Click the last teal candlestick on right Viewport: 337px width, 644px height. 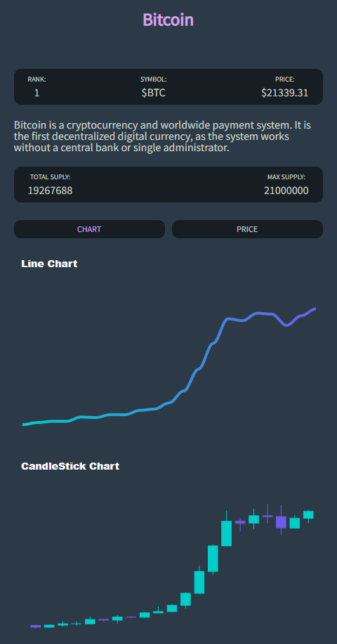coord(308,515)
